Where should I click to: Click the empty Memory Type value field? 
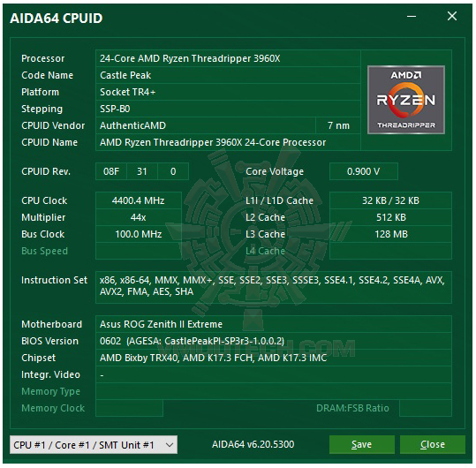[x=274, y=391]
